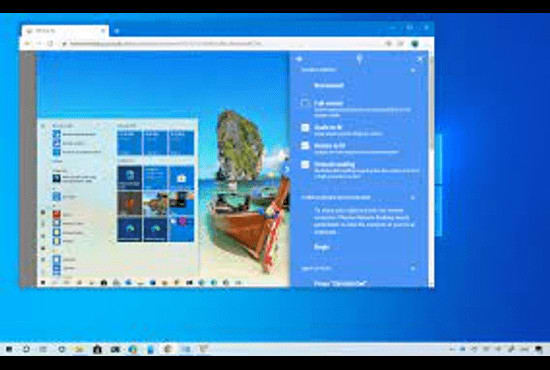Click Press Ctrl+Alt+Del option
The height and width of the screenshot is (370, 550).
[340, 283]
